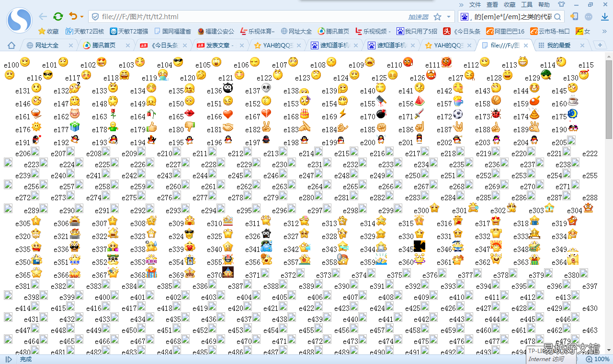Click the e156 watermelon emoji

420,101
